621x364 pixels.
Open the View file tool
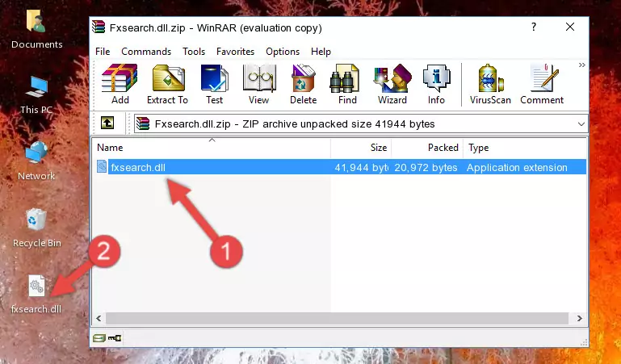(259, 84)
